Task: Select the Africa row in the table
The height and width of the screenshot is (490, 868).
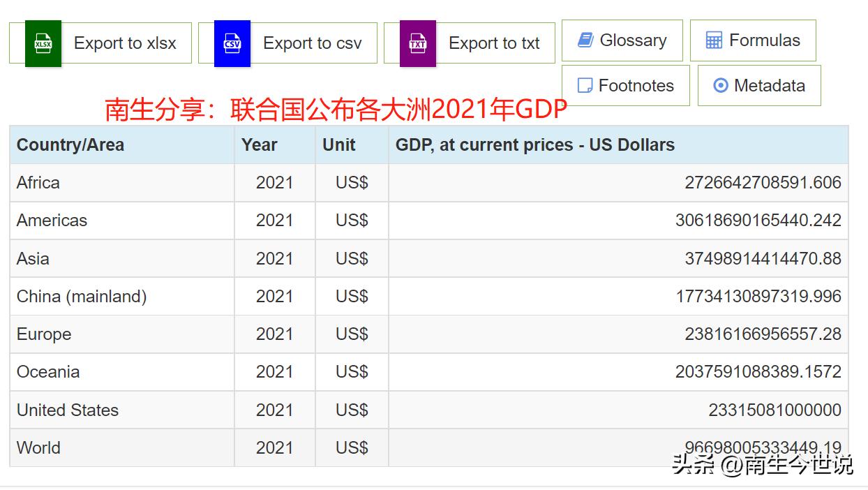Action: [x=38, y=182]
